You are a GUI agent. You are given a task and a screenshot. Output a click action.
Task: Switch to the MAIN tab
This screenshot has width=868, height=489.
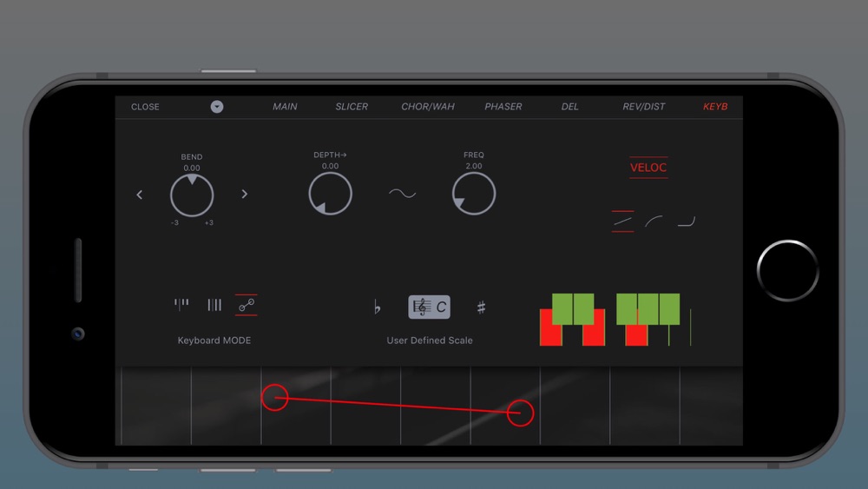285,106
